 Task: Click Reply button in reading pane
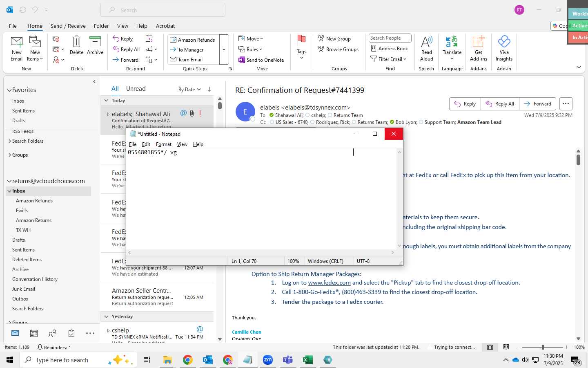coord(465,104)
